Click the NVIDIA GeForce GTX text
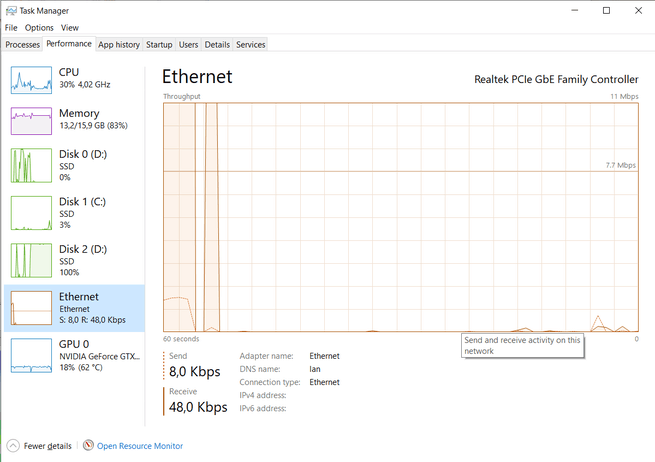 [x=99, y=356]
